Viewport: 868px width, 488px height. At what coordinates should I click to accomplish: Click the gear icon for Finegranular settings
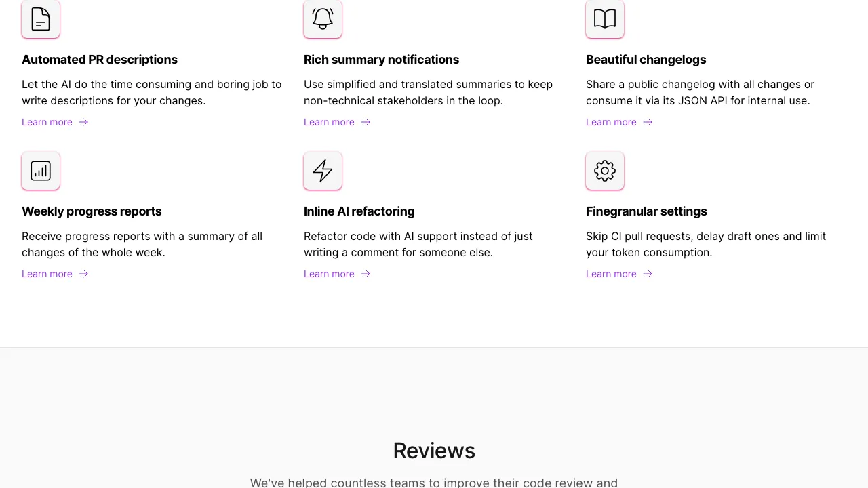point(605,171)
